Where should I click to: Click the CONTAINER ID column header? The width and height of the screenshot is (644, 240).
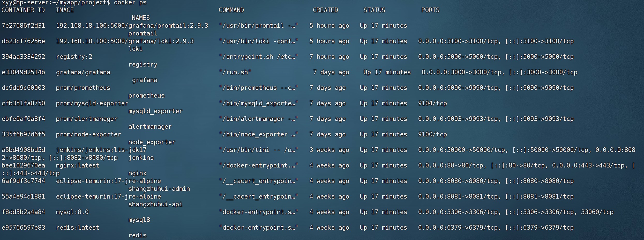(x=23, y=10)
